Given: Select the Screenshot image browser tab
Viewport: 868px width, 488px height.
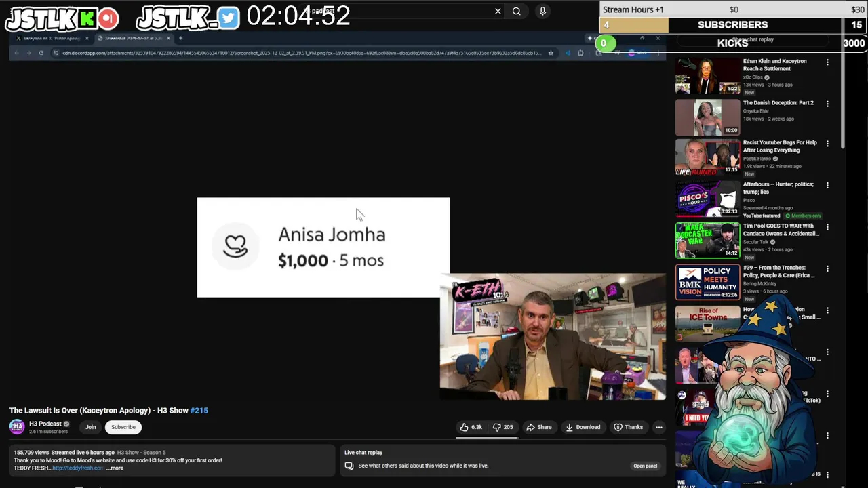Looking at the screenshot, I should pos(134,38).
